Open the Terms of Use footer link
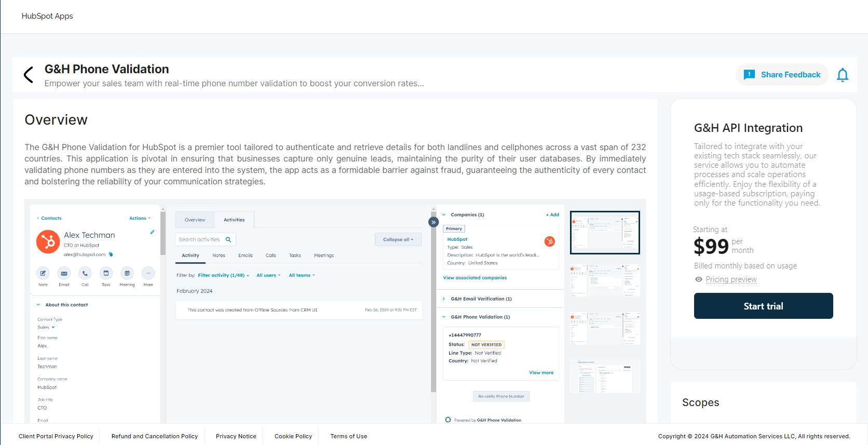Image resolution: width=868 pixels, height=445 pixels. tap(348, 436)
